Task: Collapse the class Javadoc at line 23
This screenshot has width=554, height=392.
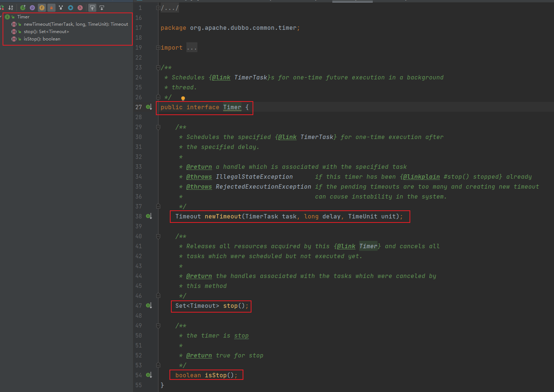Action: click(158, 68)
